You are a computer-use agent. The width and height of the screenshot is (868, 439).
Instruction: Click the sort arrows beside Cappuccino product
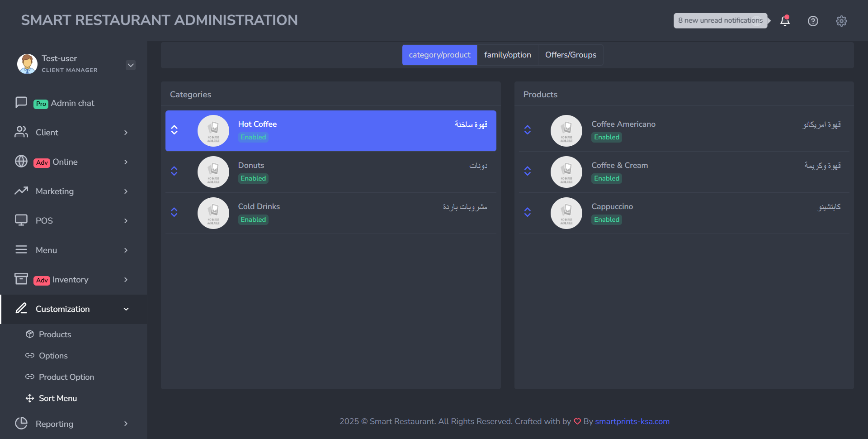tap(527, 212)
